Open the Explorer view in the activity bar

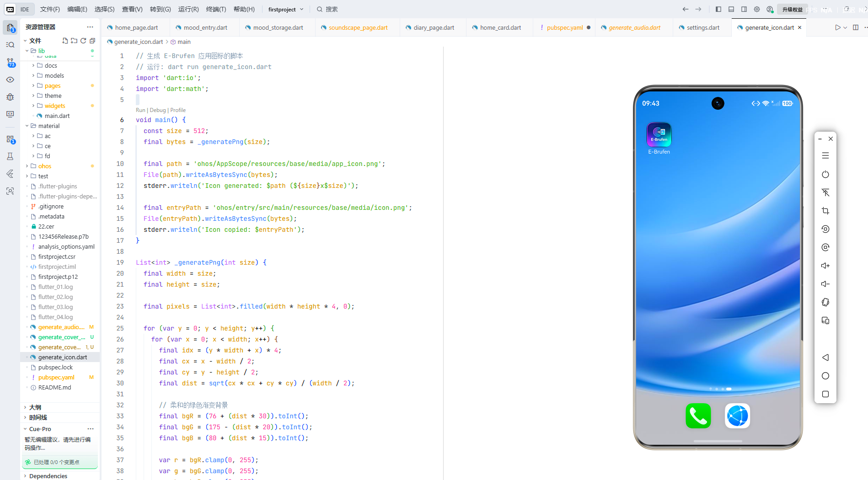pyautogui.click(x=10, y=28)
